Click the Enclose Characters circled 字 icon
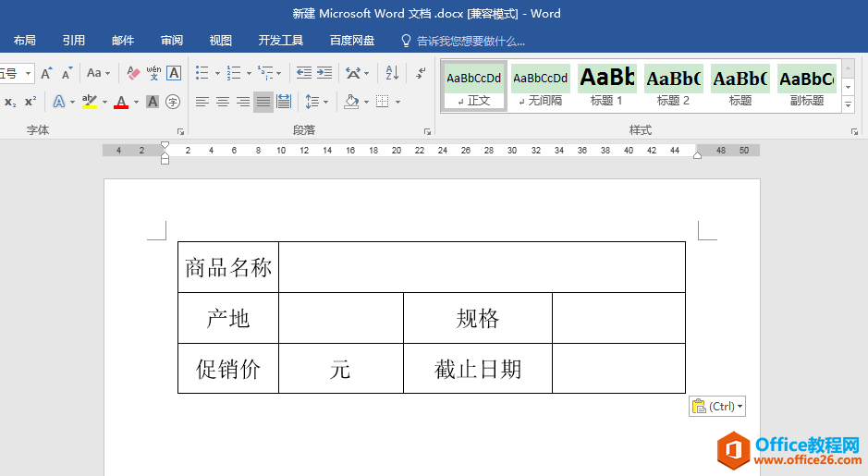 (173, 102)
